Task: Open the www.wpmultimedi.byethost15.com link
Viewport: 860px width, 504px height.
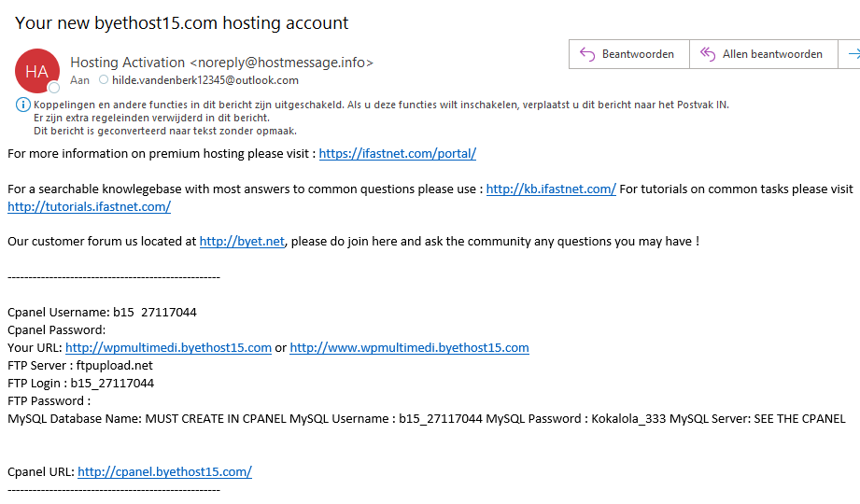Action: coord(409,348)
